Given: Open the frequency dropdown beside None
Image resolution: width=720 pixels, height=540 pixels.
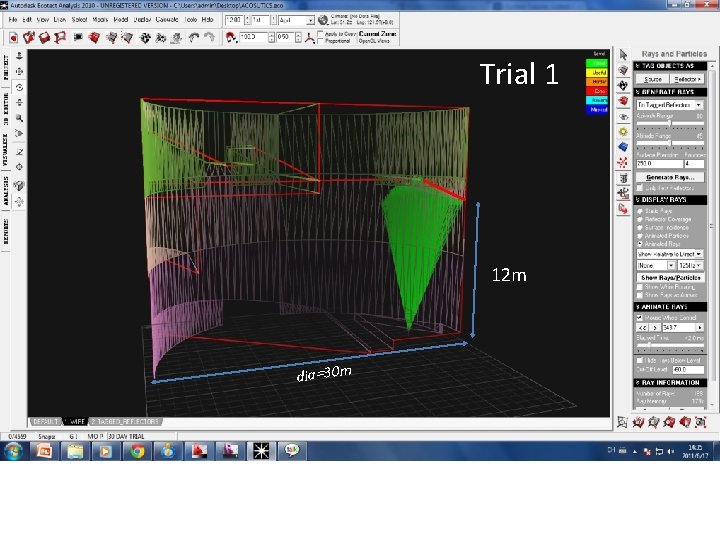Looking at the screenshot, I should pos(691,265).
